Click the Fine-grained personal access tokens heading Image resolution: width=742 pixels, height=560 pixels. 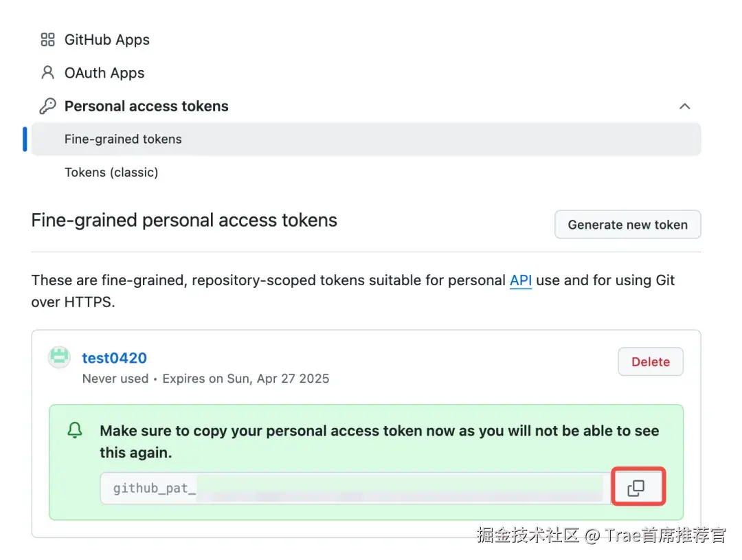click(x=184, y=221)
